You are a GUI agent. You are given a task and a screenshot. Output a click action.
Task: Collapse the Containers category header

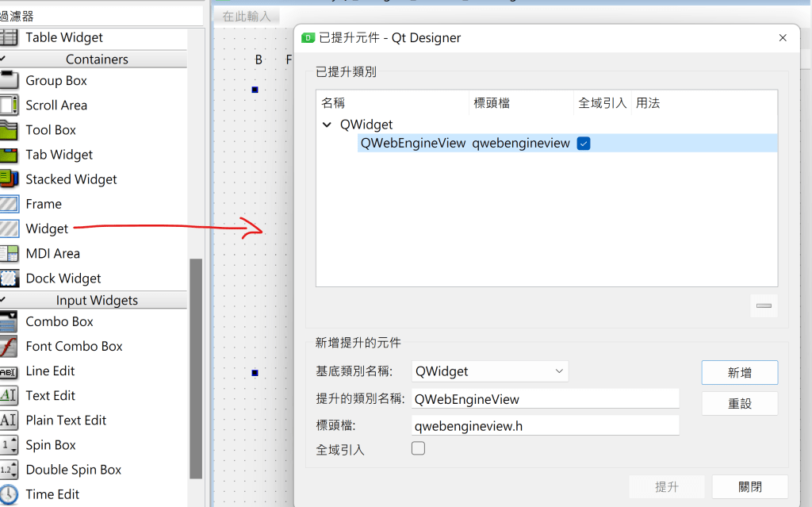pyautogui.click(x=96, y=60)
